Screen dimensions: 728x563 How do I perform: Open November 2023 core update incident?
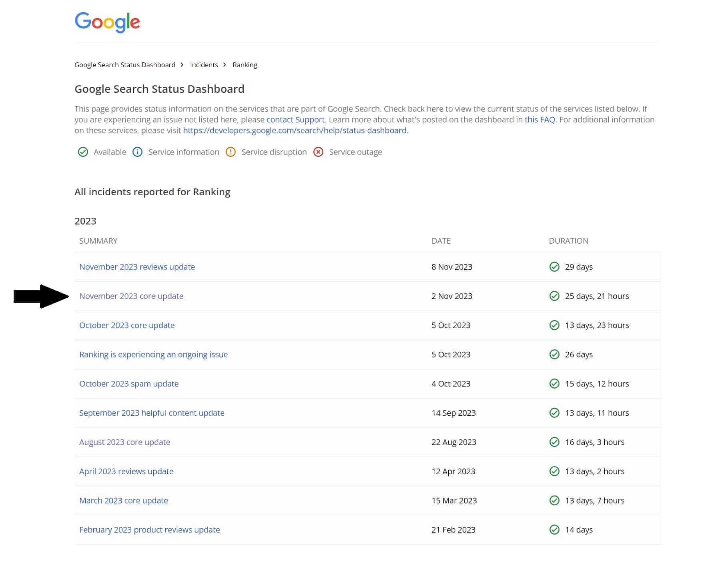click(131, 296)
